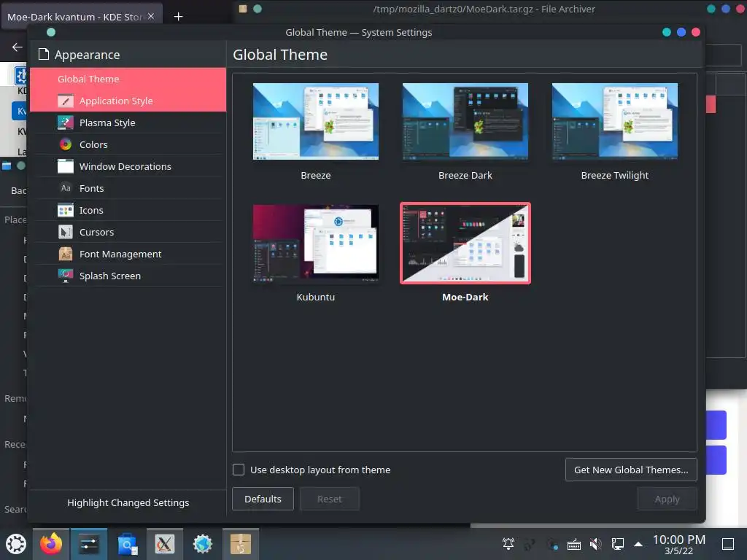The height and width of the screenshot is (560, 747).
Task: Open the Application Style settings page
Action: pyautogui.click(x=128, y=101)
